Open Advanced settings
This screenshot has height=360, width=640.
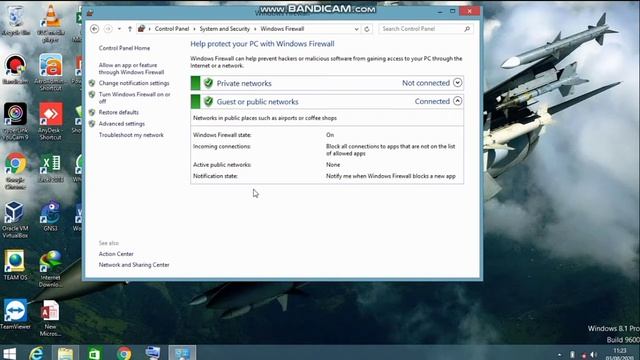pyautogui.click(x=122, y=123)
